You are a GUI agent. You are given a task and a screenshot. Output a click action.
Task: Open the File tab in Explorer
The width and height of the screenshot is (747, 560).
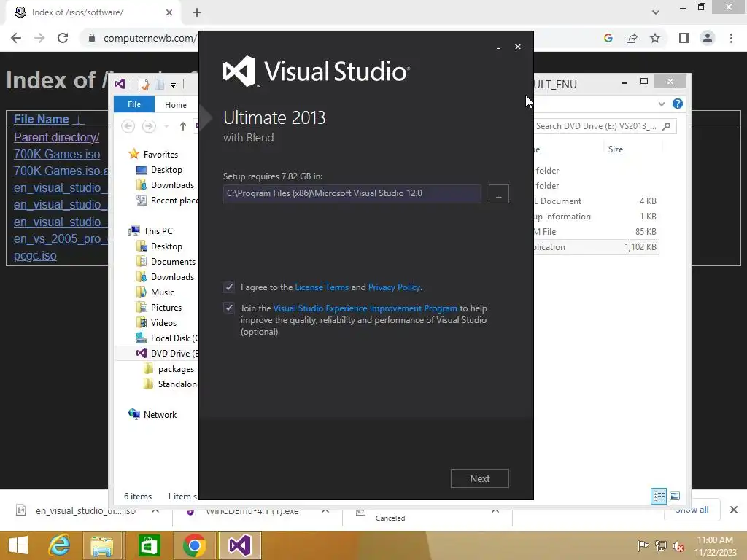[134, 104]
